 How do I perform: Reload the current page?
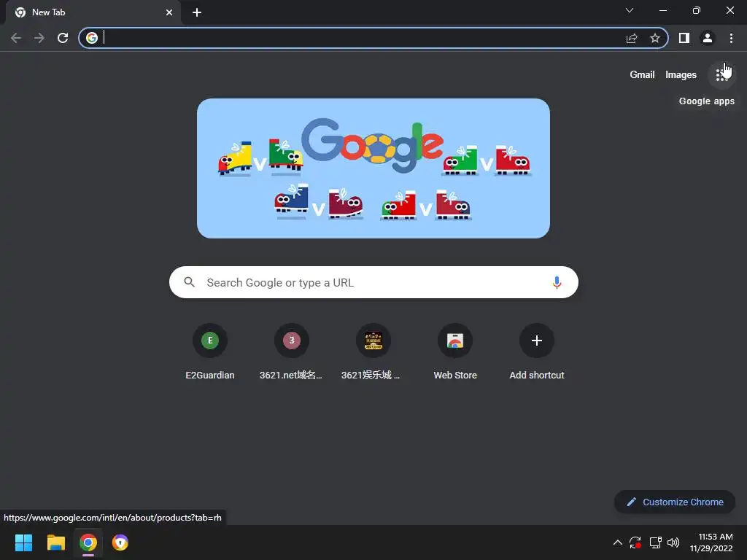click(63, 38)
